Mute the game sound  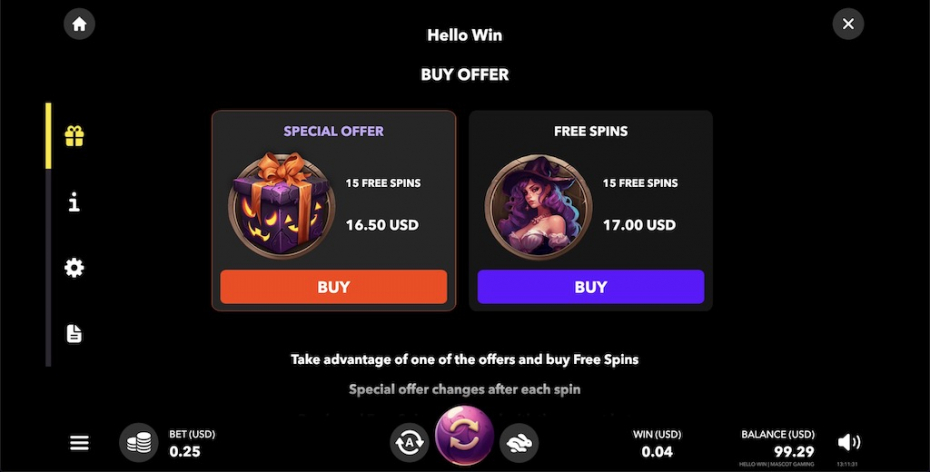pos(849,442)
